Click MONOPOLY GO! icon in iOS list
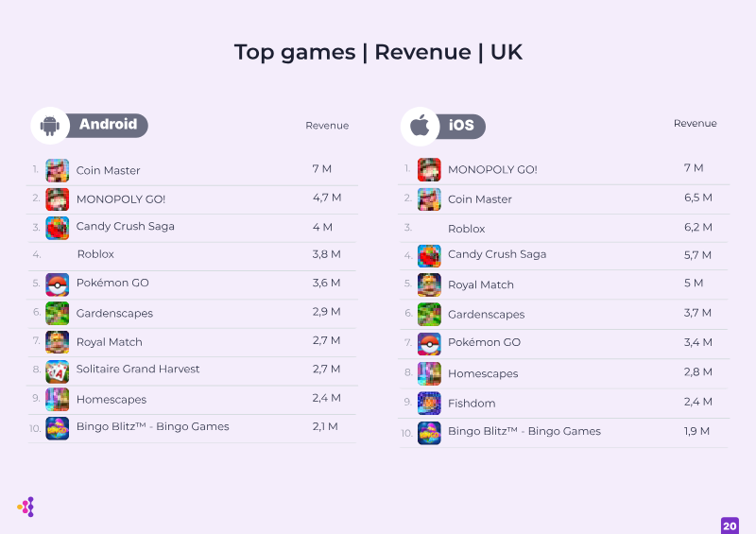This screenshot has height=534, width=756. pos(429,169)
